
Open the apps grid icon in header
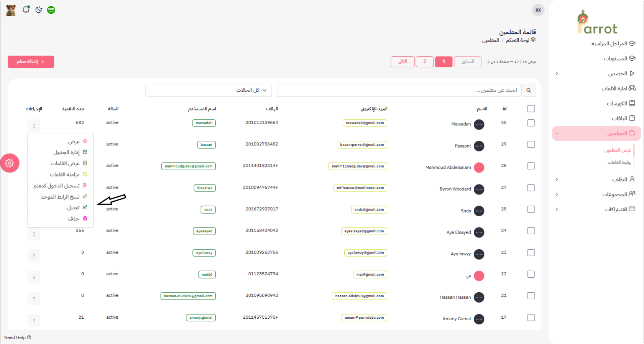[538, 10]
